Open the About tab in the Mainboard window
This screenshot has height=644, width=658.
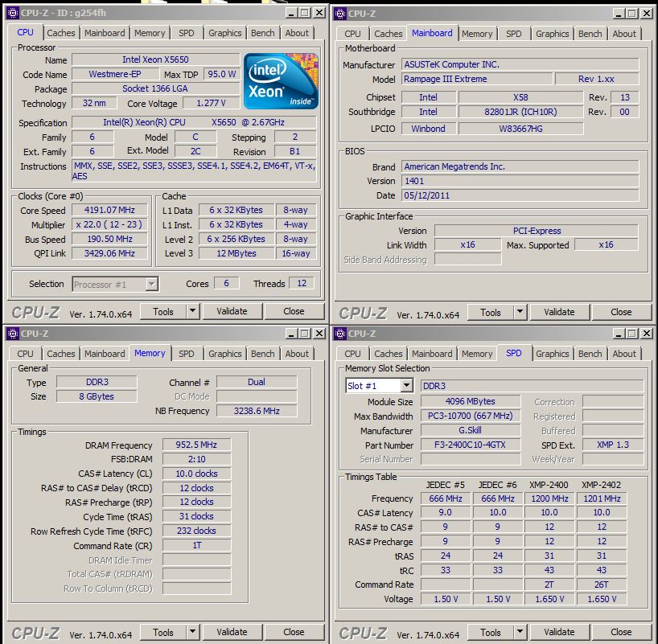tap(624, 34)
